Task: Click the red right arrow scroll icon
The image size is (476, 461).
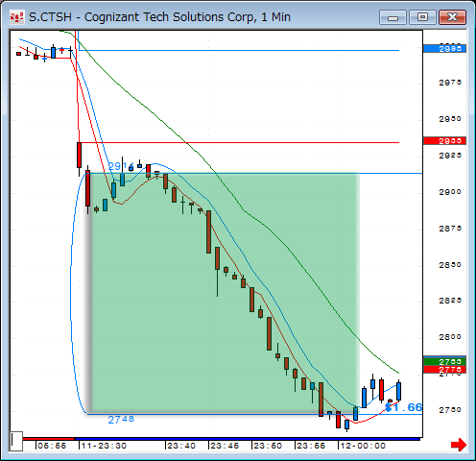Action: pyautogui.click(x=459, y=445)
